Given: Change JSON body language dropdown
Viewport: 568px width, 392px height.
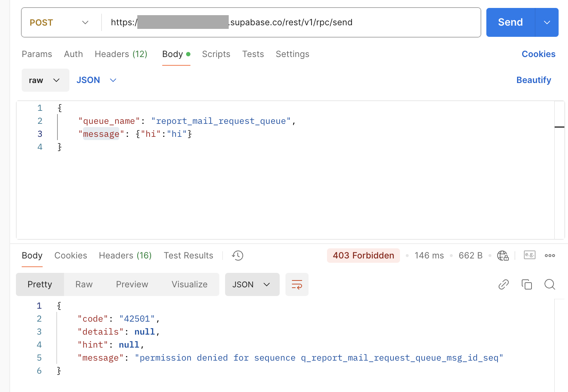Looking at the screenshot, I should click(96, 80).
